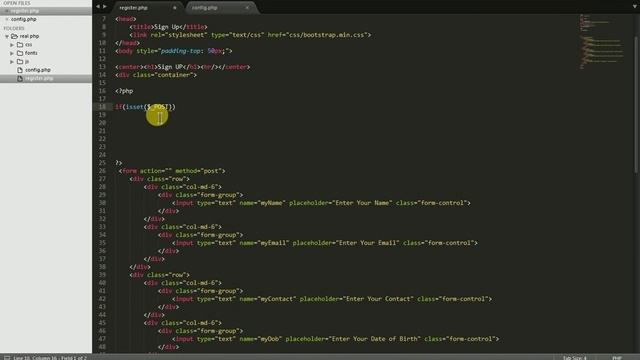Close the register.php editor tab
Image resolution: width=640 pixels, height=360 pixels.
click(x=175, y=8)
